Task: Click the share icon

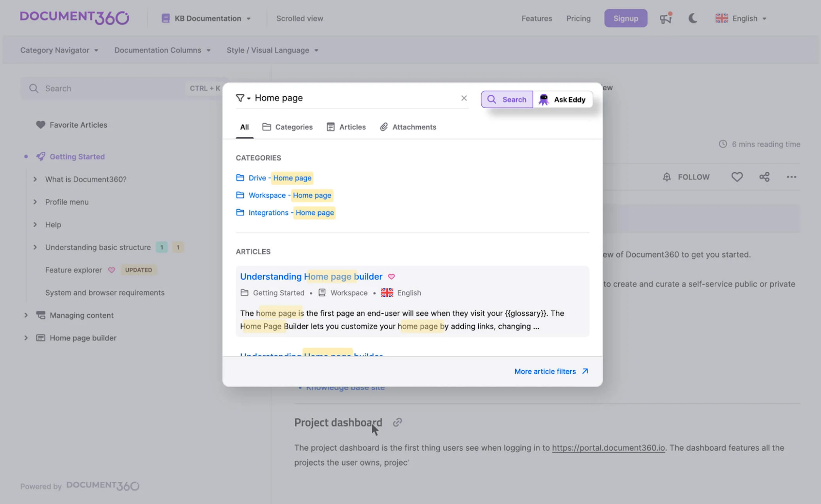Action: (765, 177)
